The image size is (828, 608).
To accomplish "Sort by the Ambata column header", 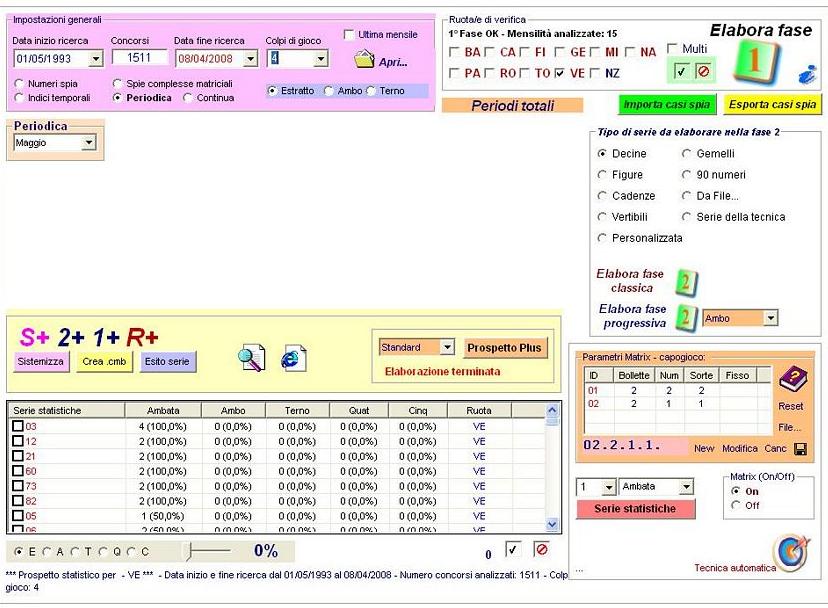I will tap(163, 410).
